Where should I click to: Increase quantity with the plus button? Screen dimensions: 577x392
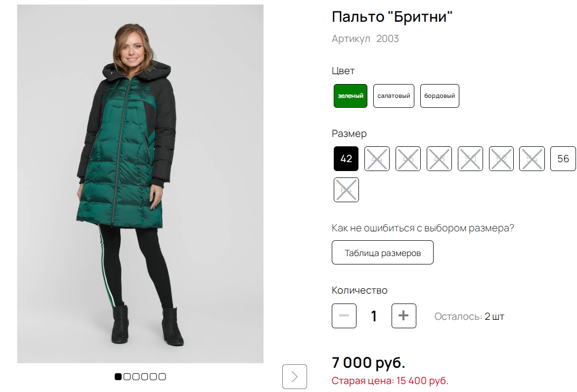click(404, 316)
